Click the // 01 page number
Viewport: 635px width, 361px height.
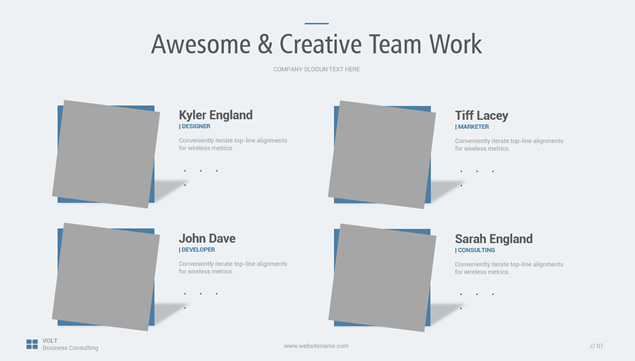pyautogui.click(x=597, y=346)
